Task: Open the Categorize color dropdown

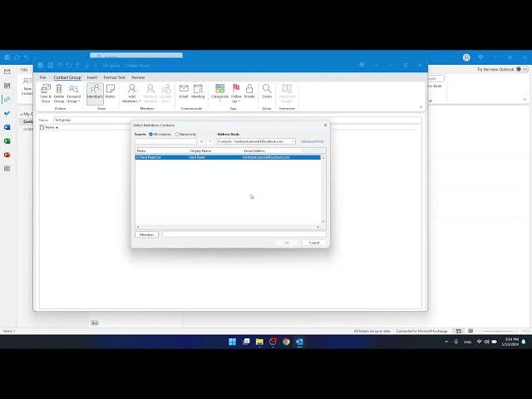Action: (x=219, y=94)
